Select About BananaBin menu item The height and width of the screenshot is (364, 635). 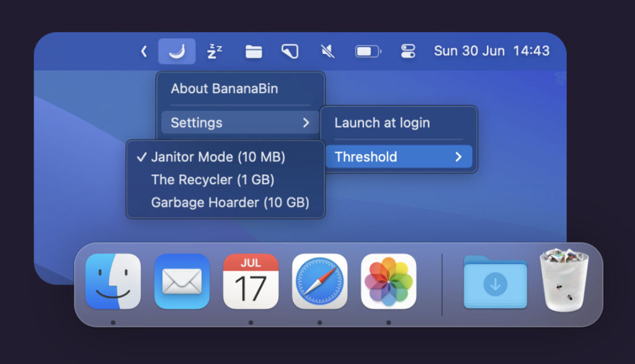point(224,89)
